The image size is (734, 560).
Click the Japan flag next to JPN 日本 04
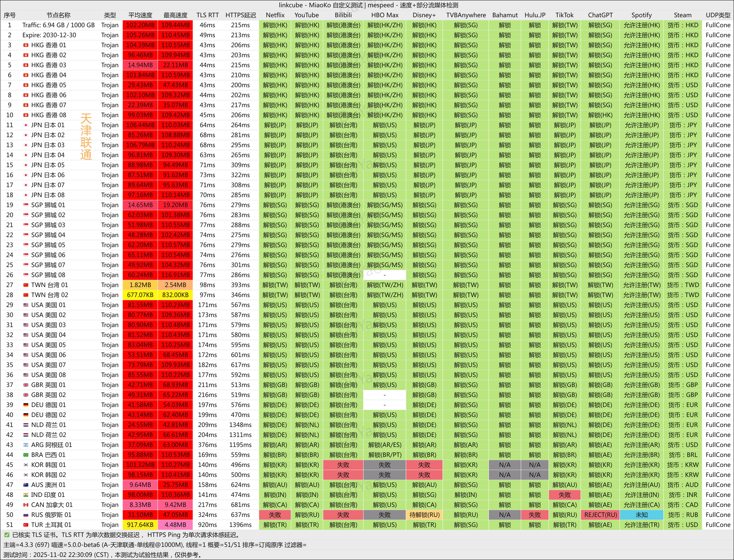tap(25, 155)
